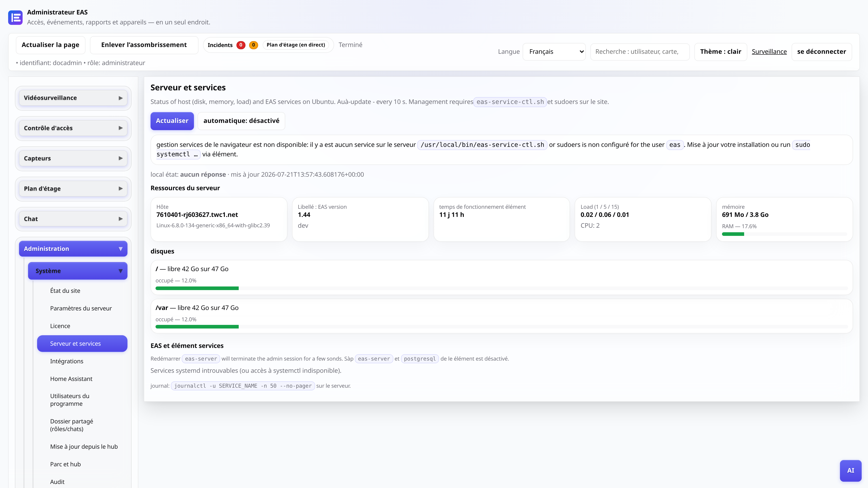Viewport: 868px width, 488px height.
Task: Click the blue Actualiser button
Action: tap(172, 121)
